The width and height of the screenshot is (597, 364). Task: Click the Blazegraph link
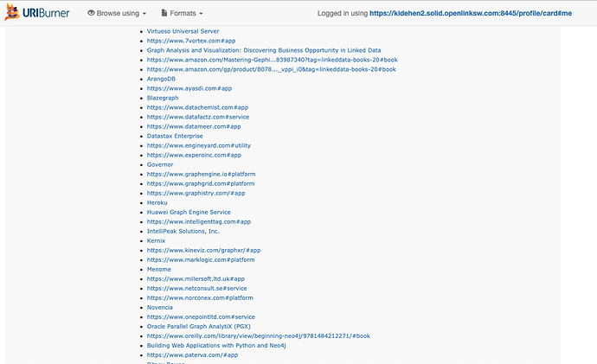[163, 98]
